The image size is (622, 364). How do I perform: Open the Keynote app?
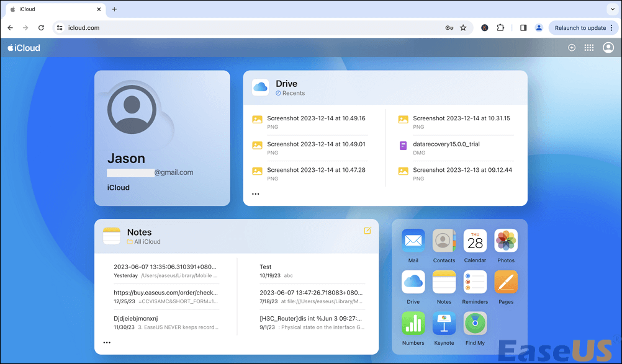click(444, 324)
